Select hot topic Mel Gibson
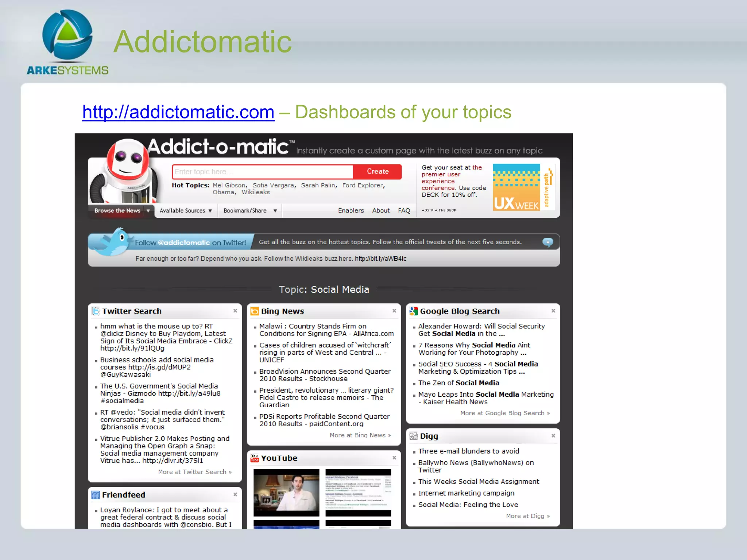This screenshot has width=747, height=560. (x=230, y=185)
